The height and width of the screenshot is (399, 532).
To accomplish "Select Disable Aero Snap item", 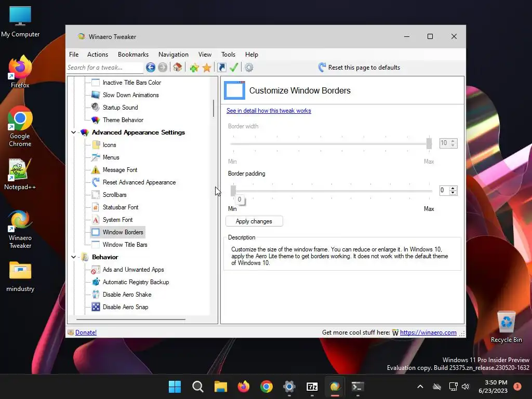I will point(125,307).
